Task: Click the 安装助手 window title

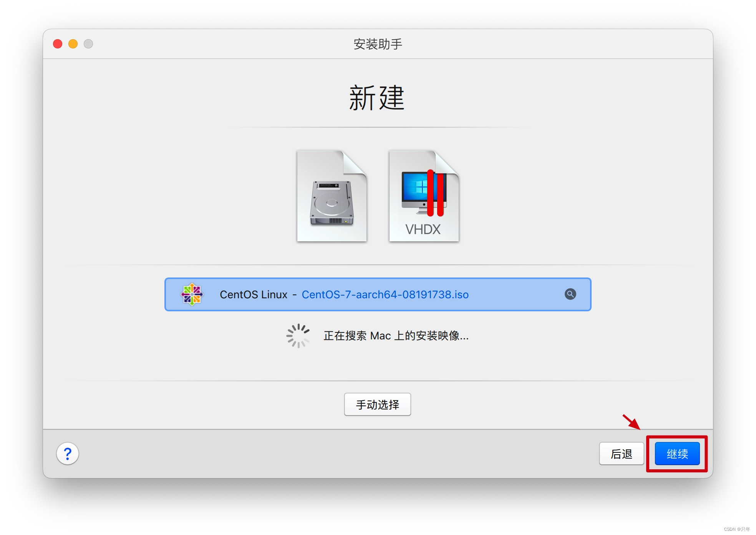Action: (378, 44)
